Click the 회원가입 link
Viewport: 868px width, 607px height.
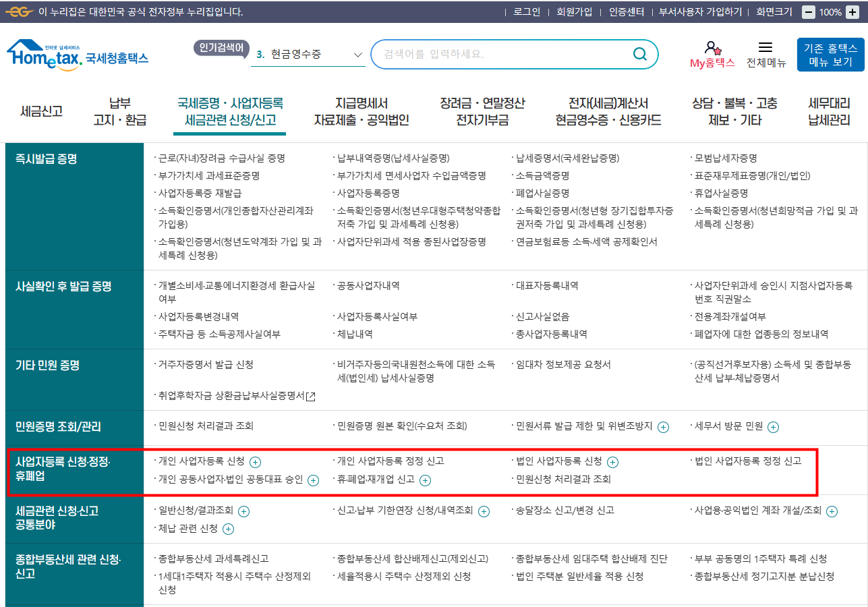pos(574,12)
